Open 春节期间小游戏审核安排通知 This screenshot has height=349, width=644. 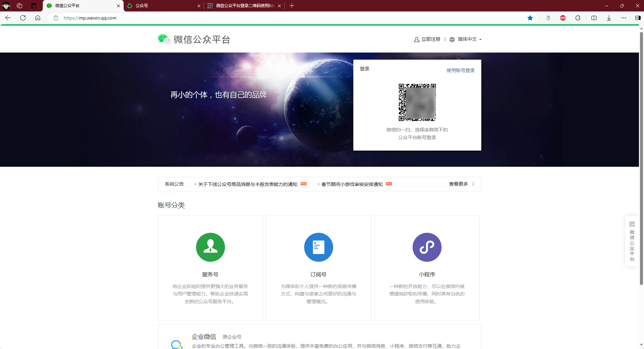352,184
